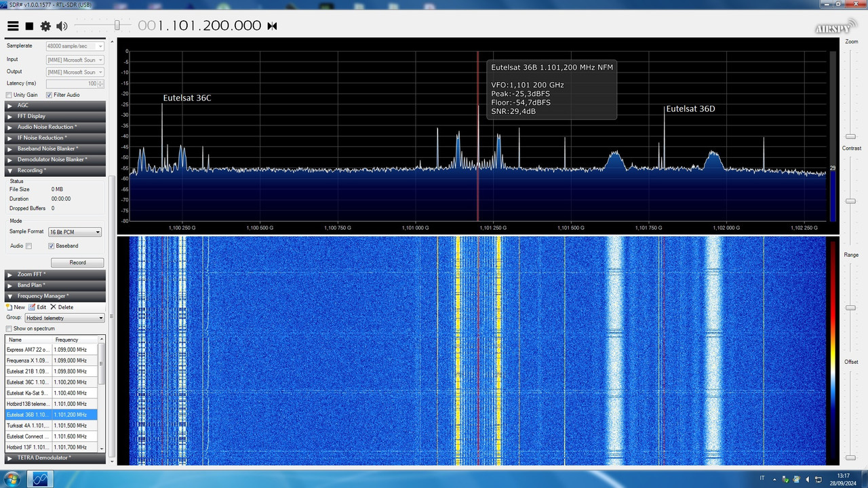Click the Stop playback square icon
868x488 pixels.
pyautogui.click(x=28, y=26)
